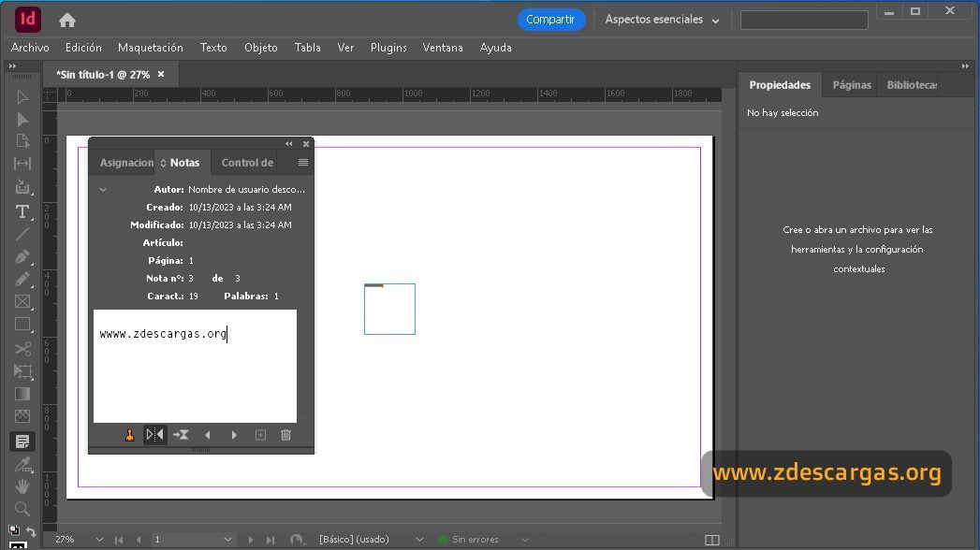Collapse the note info chevron
Screen dimensions: 980x550
point(103,189)
